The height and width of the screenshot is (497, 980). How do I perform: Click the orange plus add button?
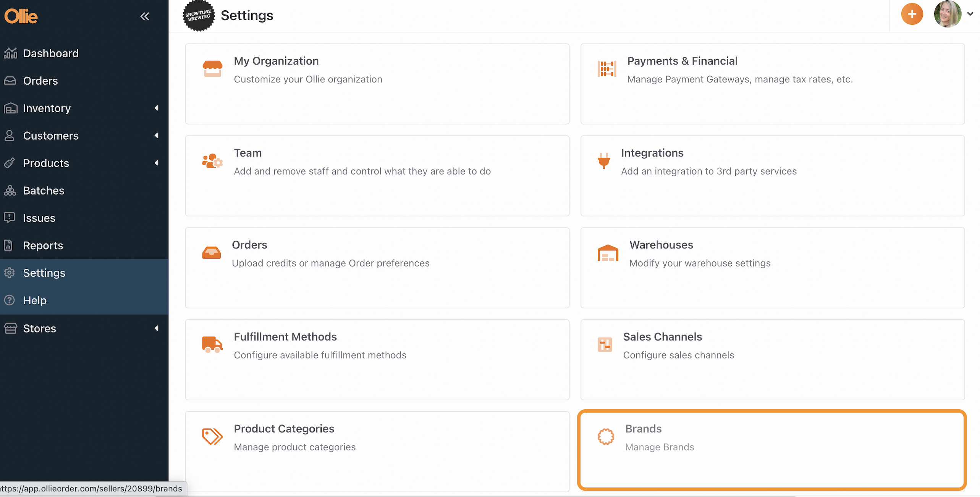[x=912, y=15]
